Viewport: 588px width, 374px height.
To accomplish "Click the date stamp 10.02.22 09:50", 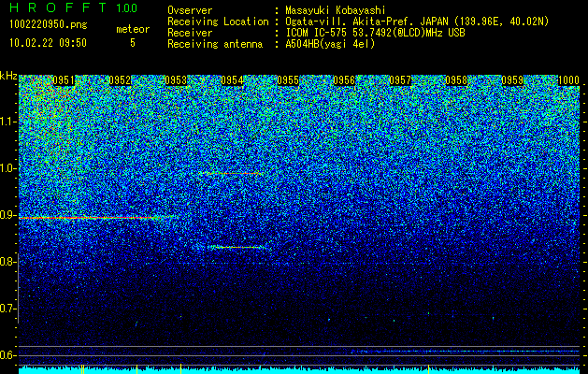I will [x=48, y=43].
